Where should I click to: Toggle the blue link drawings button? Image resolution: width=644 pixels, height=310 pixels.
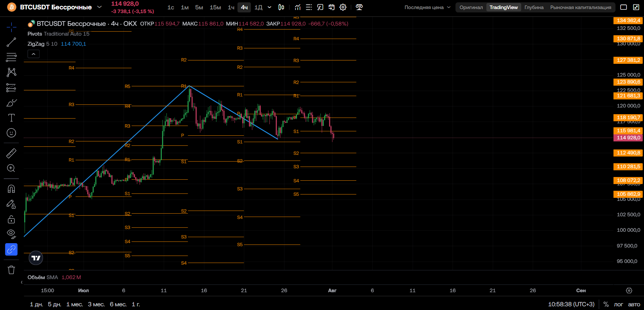[x=11, y=250]
